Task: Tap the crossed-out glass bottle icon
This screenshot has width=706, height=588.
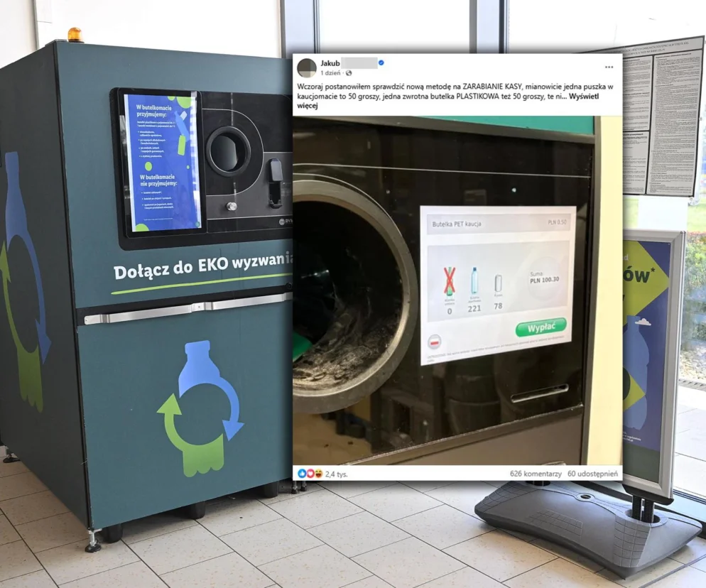Action: coord(449,281)
